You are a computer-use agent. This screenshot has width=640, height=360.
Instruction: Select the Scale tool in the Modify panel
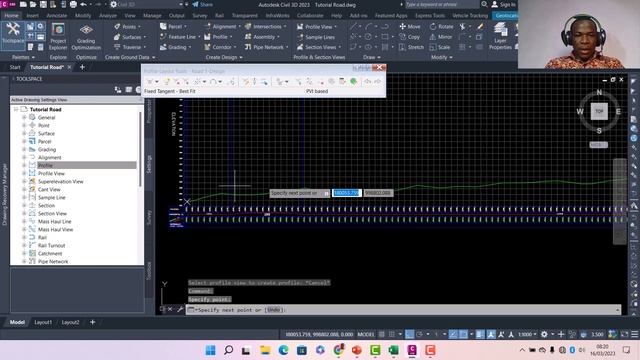(440, 47)
